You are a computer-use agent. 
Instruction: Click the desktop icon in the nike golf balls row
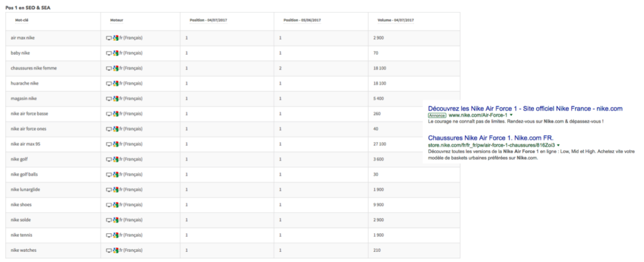tap(109, 175)
